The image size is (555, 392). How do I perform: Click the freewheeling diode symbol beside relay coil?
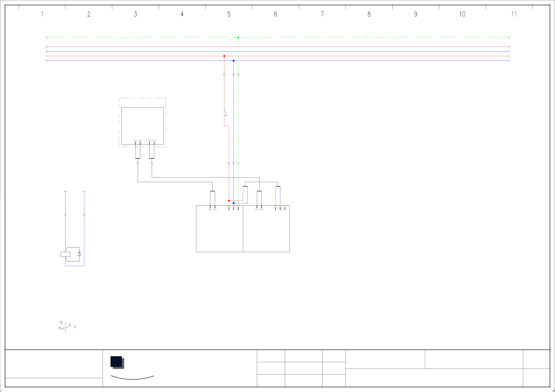[79, 254]
